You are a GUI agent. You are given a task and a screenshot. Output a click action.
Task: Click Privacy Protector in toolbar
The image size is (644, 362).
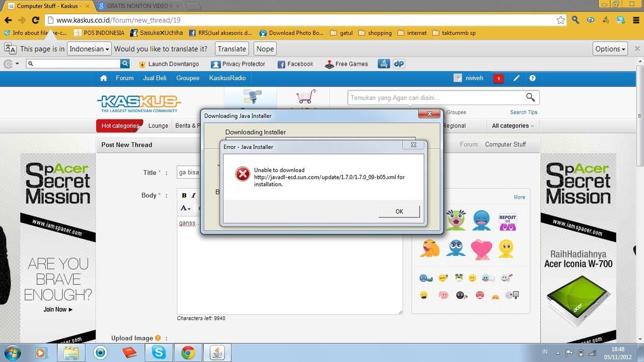click(238, 64)
